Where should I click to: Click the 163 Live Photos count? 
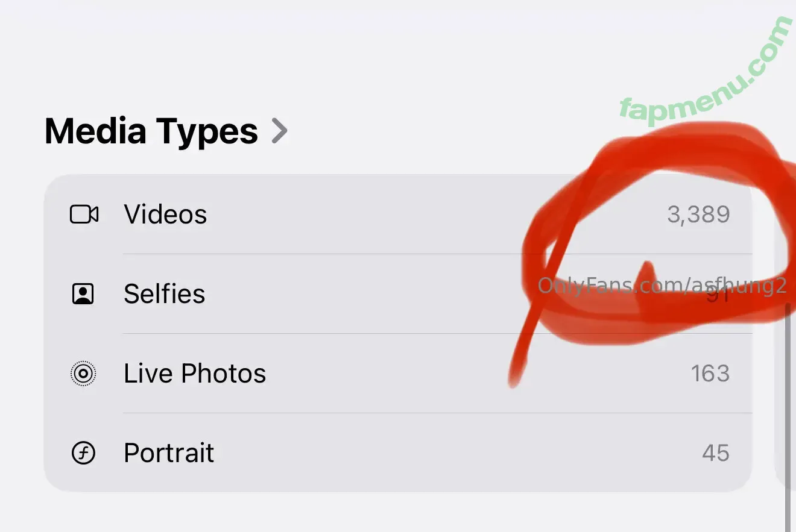[710, 374]
